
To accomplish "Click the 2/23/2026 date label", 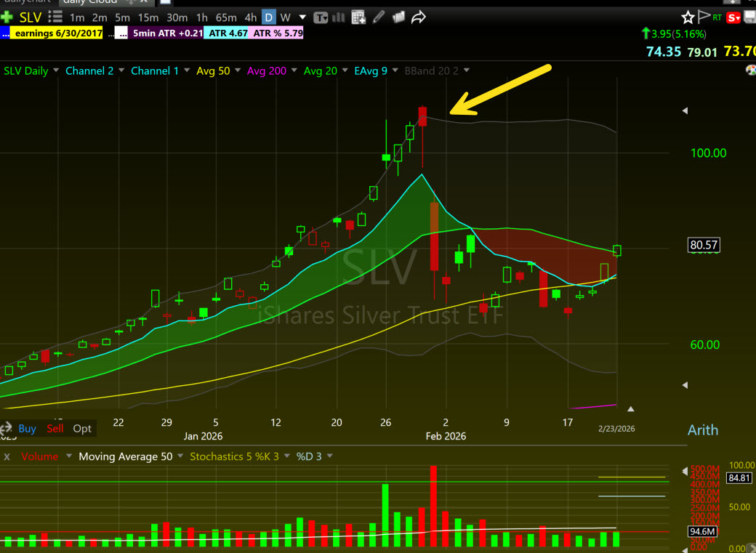I will point(616,429).
